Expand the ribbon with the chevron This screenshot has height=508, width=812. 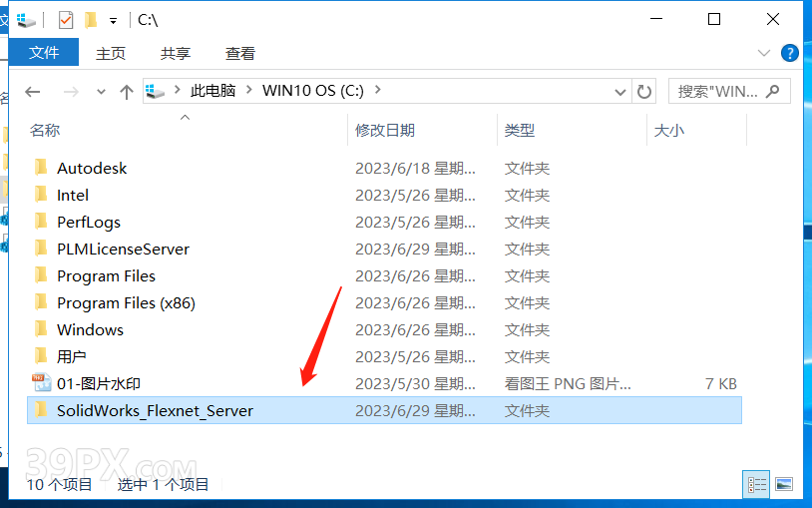[764, 53]
